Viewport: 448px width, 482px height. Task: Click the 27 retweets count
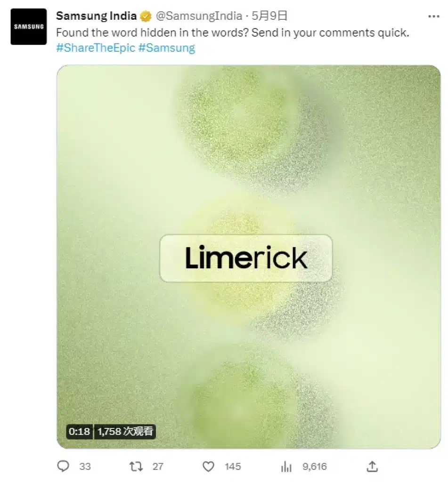[158, 466]
